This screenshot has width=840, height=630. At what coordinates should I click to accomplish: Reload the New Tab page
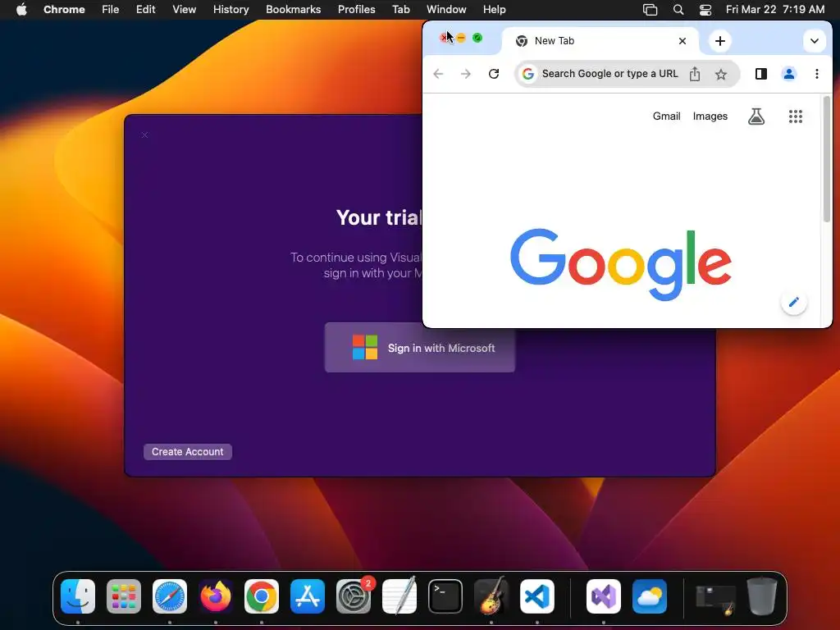pyautogui.click(x=494, y=74)
